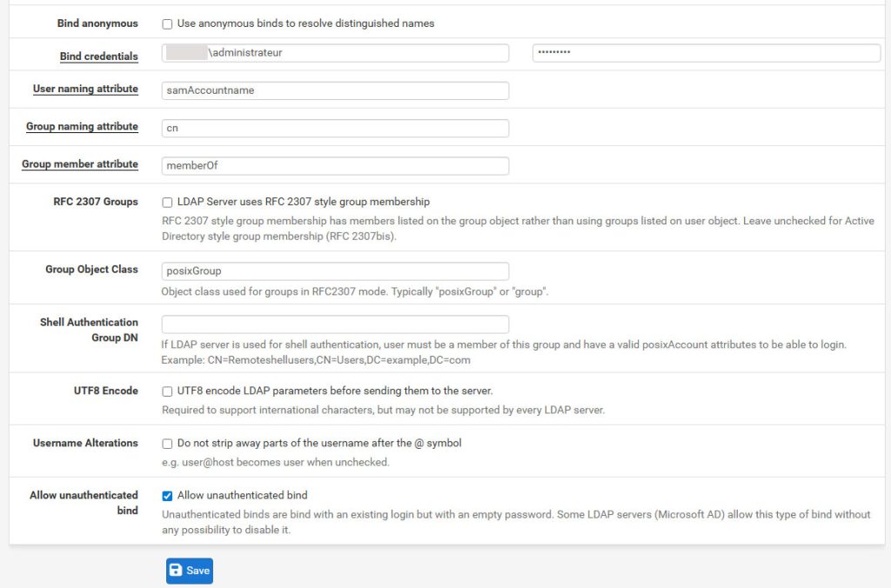Click the underlined Group naming attribute label
Screen dimensions: 891x588
point(82,126)
